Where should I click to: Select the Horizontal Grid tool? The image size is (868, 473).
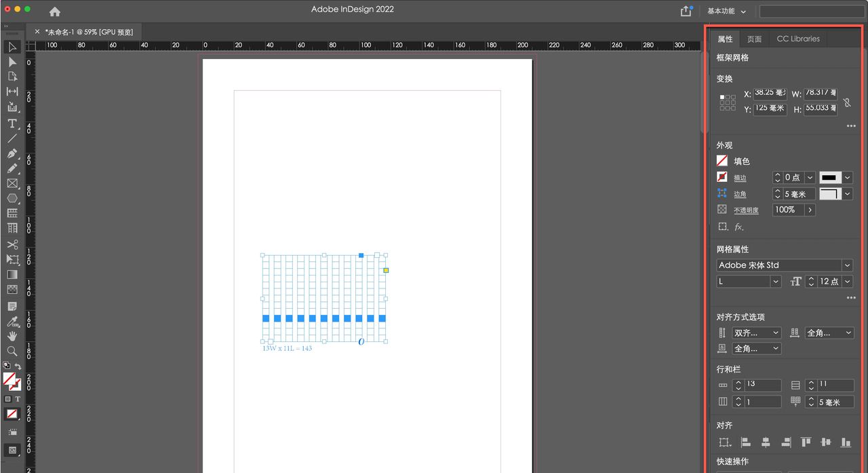(12, 213)
